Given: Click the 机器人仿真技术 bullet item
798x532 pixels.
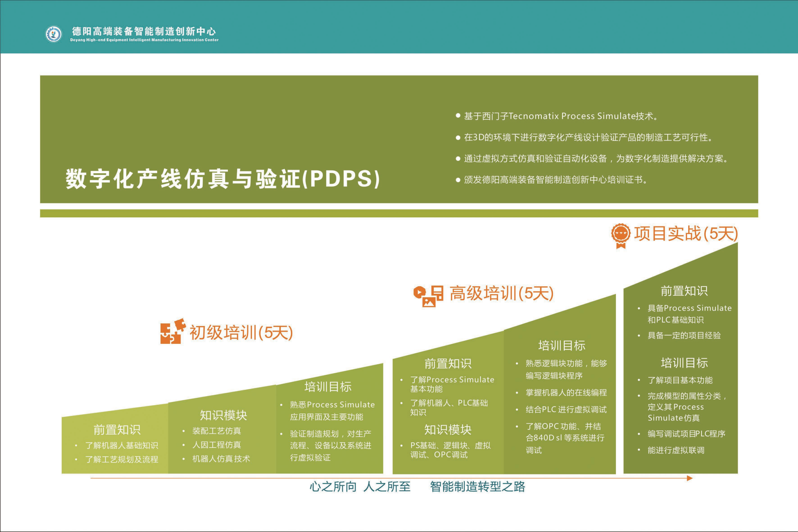Looking at the screenshot, I should [221, 459].
